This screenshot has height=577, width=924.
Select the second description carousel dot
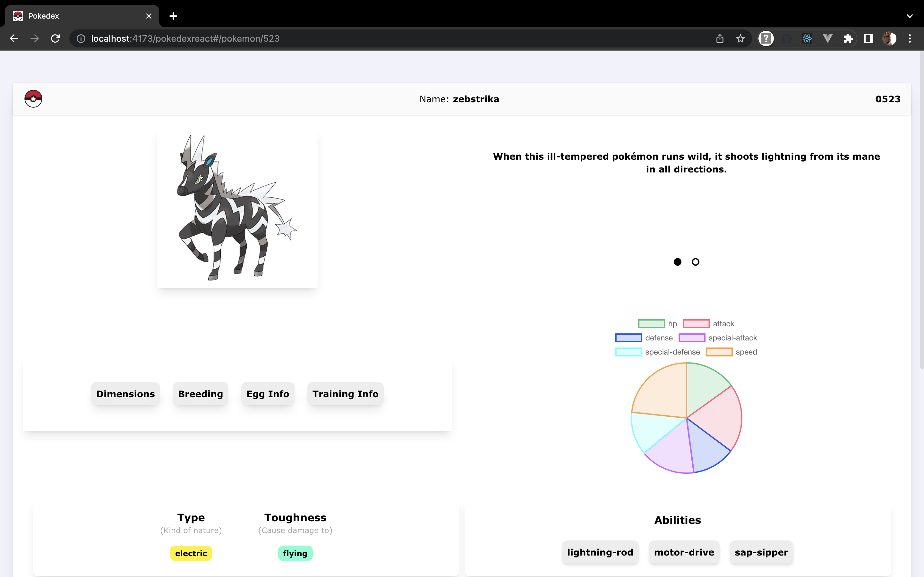[x=695, y=262]
